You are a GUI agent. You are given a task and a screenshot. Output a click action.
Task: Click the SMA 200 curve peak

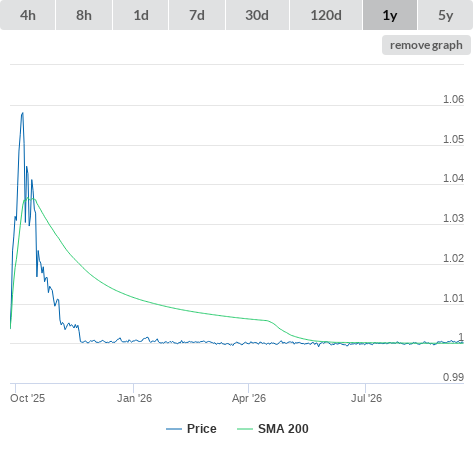click(x=29, y=199)
